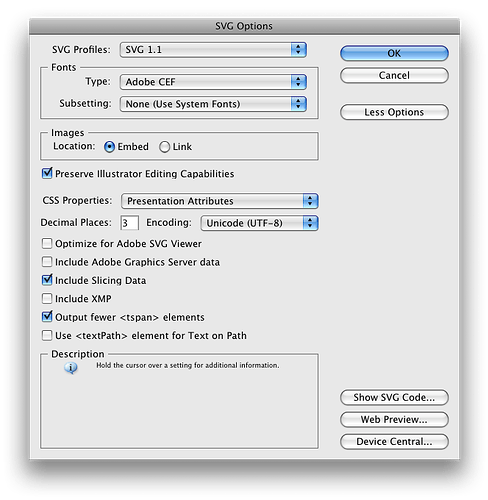Focus the Decimal Places input field
The width and height of the screenshot is (488, 500).
tap(130, 223)
